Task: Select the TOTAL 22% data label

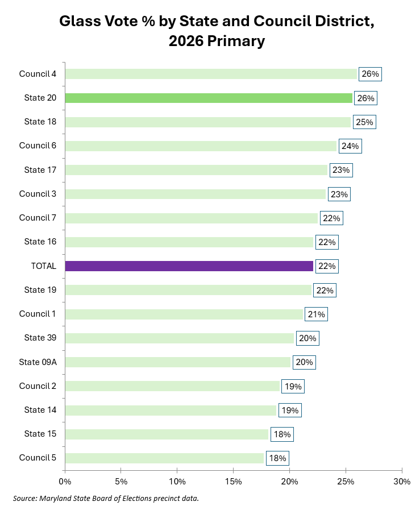Action: pos(327,266)
